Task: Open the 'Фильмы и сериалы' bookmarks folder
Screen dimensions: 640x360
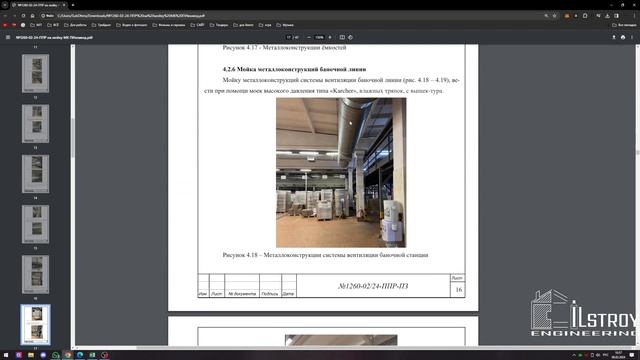Action: point(169,25)
